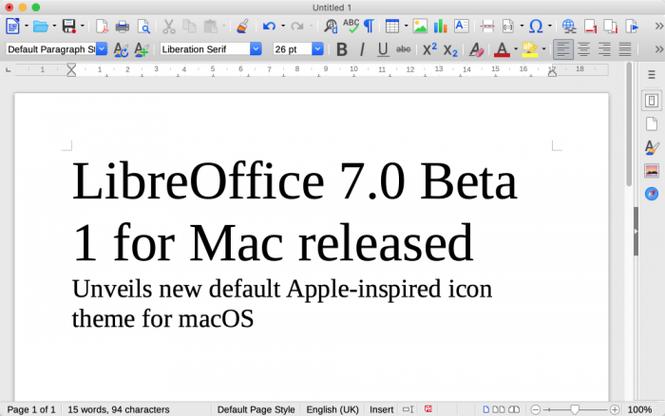This screenshot has height=416, width=665.
Task: Toggle strikethrough formatting
Action: 403,50
